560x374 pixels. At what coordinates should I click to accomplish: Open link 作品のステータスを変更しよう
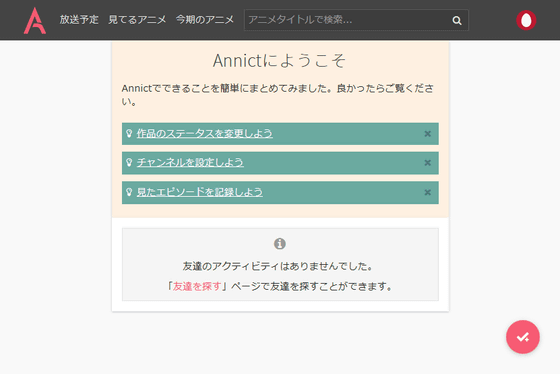point(205,134)
